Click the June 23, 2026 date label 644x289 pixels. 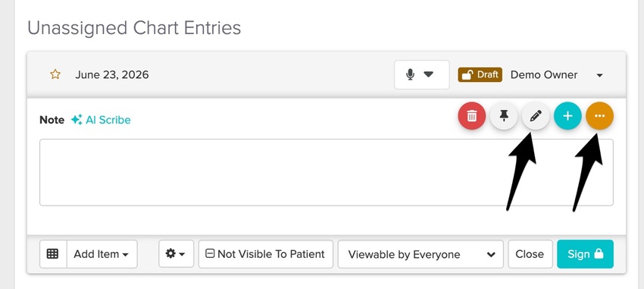(x=111, y=75)
